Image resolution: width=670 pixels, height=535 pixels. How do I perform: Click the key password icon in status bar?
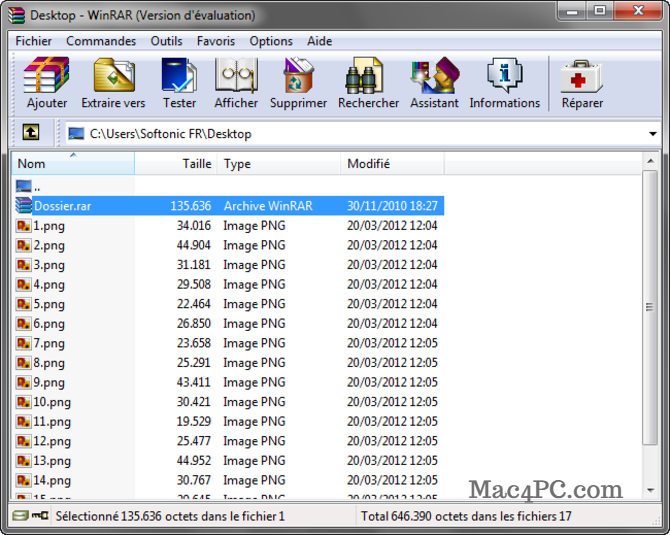point(40,516)
